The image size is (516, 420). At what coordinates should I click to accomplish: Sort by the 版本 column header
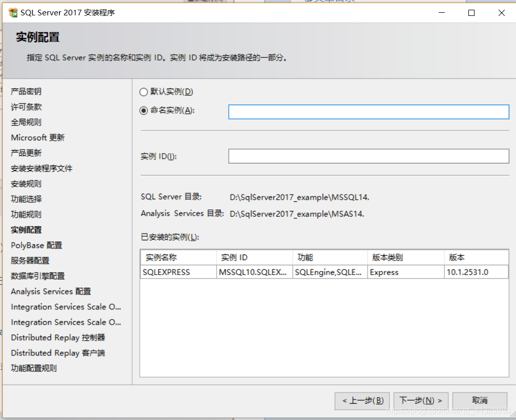coord(476,258)
